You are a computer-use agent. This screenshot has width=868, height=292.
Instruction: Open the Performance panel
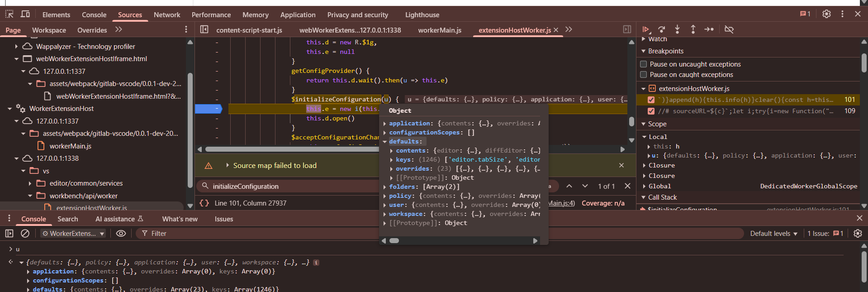(x=211, y=14)
